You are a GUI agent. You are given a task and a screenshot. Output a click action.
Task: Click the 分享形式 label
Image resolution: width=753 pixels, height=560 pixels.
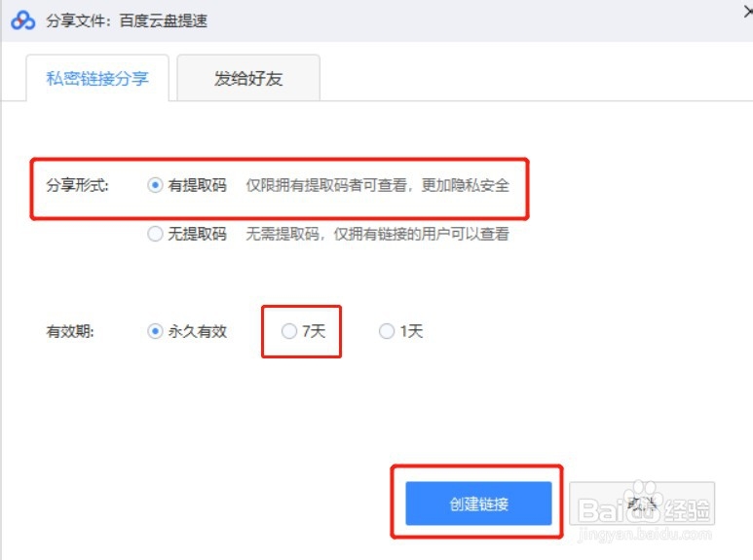click(77, 185)
